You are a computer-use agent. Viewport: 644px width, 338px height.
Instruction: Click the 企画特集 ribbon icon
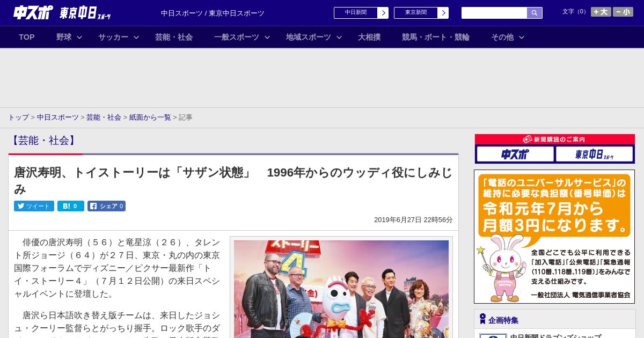[x=482, y=319]
